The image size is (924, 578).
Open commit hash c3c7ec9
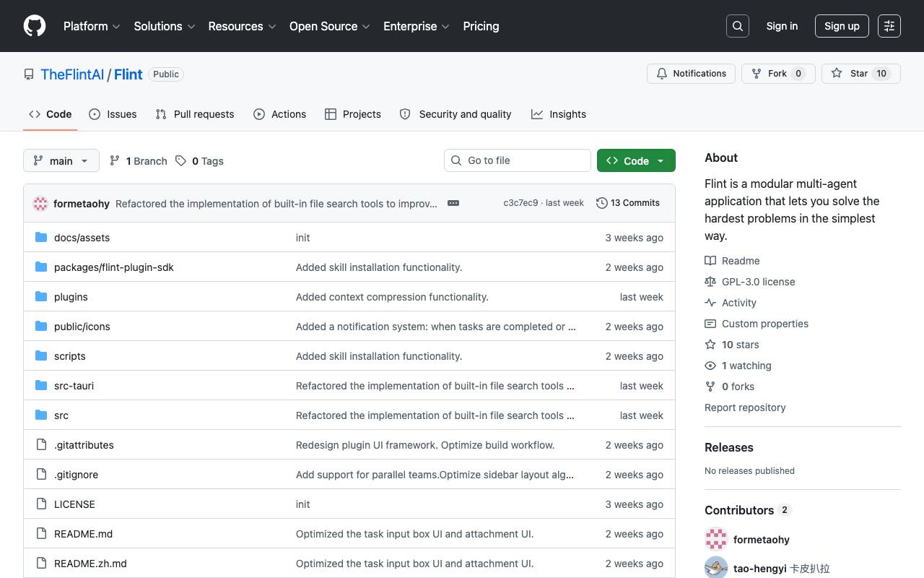point(520,203)
